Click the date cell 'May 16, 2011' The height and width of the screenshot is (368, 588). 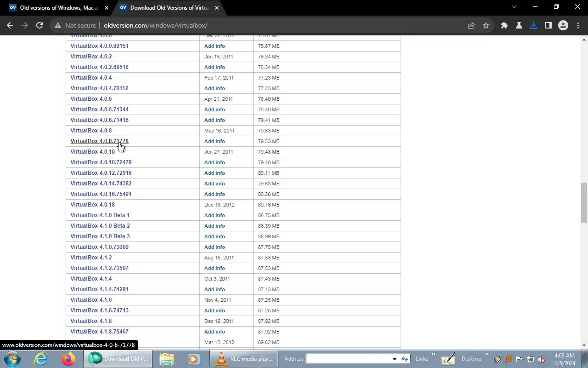pyautogui.click(x=219, y=131)
